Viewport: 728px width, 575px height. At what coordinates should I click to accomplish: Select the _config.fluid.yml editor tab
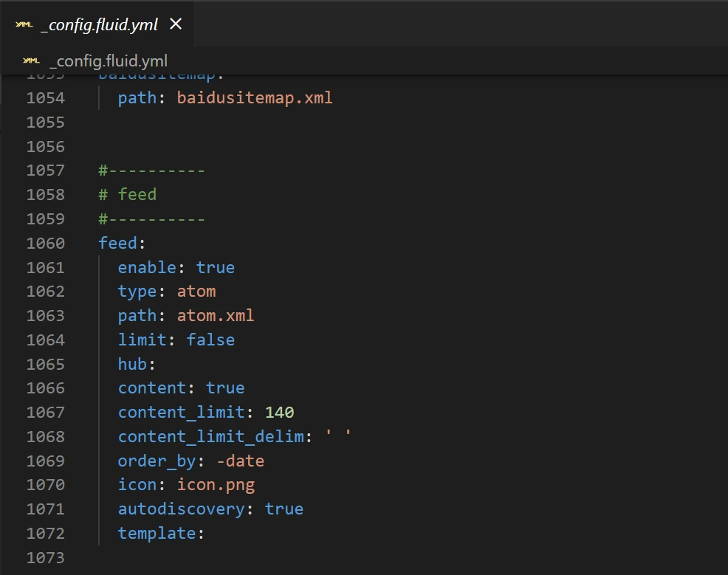99,25
